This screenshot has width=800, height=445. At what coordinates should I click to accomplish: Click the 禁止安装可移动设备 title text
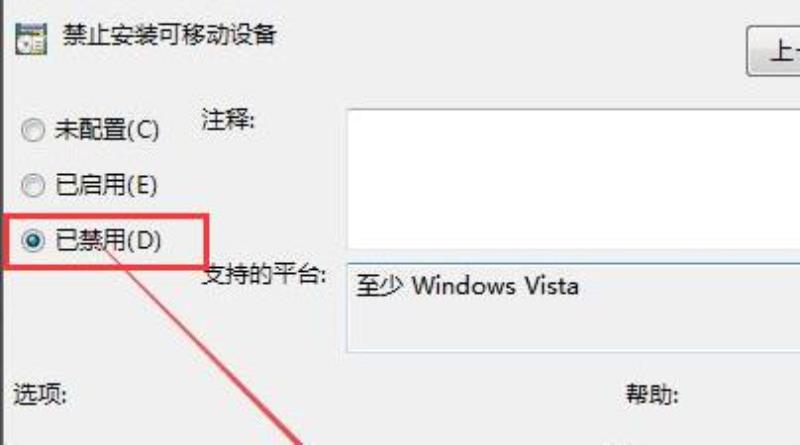[169, 35]
